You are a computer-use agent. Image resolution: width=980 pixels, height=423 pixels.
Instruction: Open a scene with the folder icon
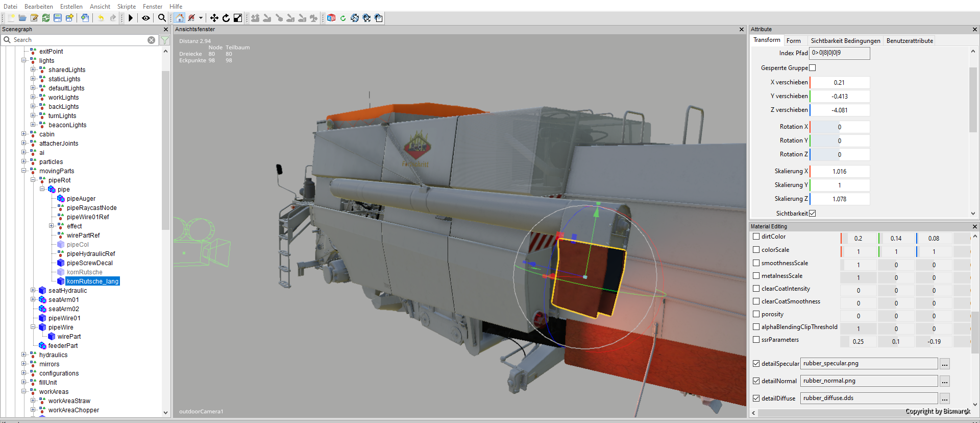pos(22,18)
